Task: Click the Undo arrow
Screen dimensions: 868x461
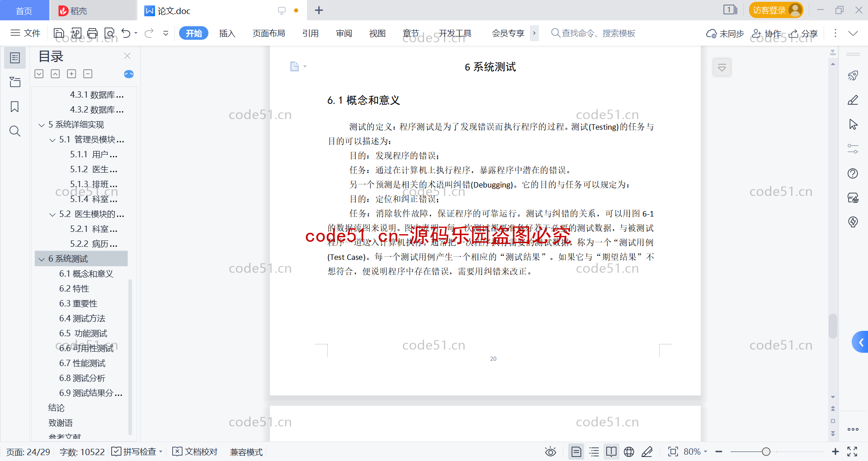Action: (x=126, y=33)
